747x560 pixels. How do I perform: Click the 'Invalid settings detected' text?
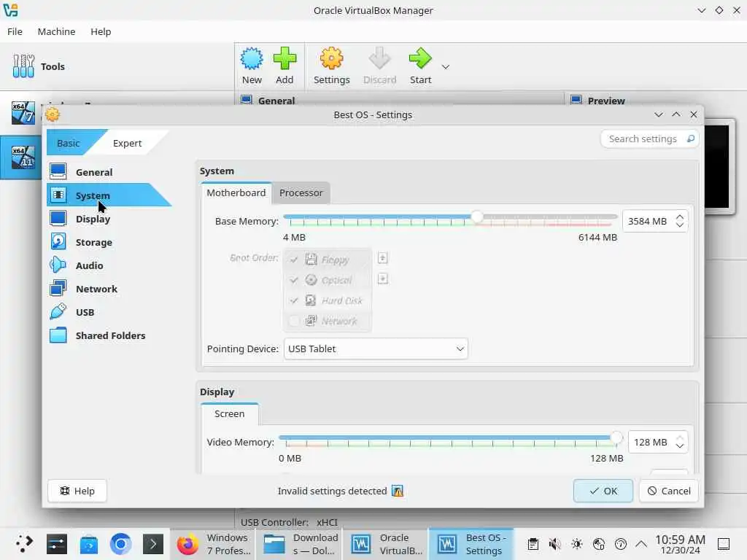pos(332,491)
